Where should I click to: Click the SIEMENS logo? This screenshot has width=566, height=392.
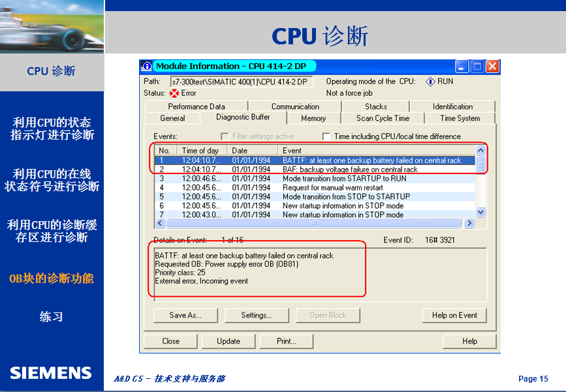51,373
